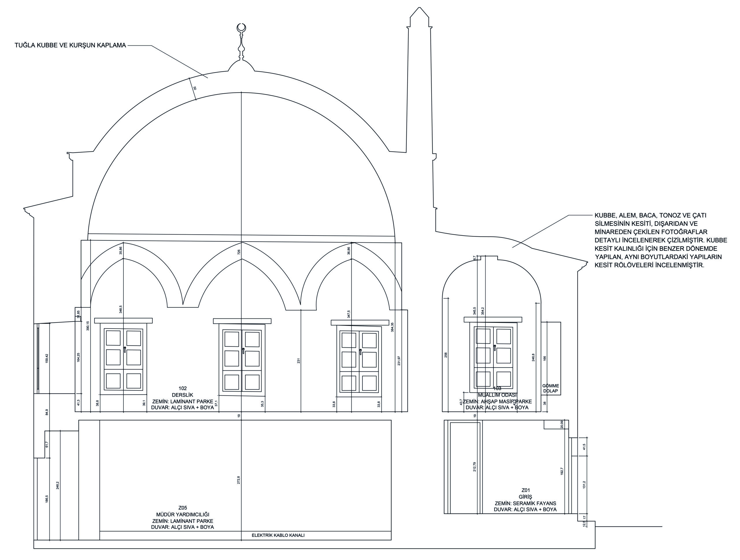The image size is (740, 560).
Task: Click the '212,79' dimension in Giriş room
Action: 474,467
